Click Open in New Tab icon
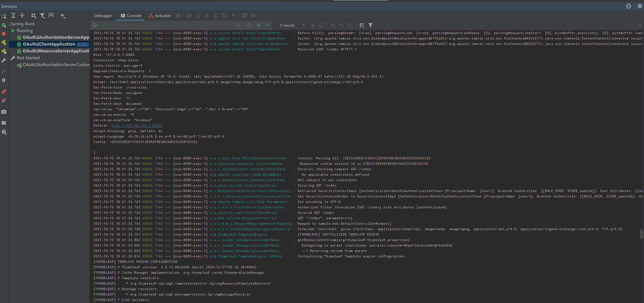The width and height of the screenshot is (644, 303). point(51,15)
